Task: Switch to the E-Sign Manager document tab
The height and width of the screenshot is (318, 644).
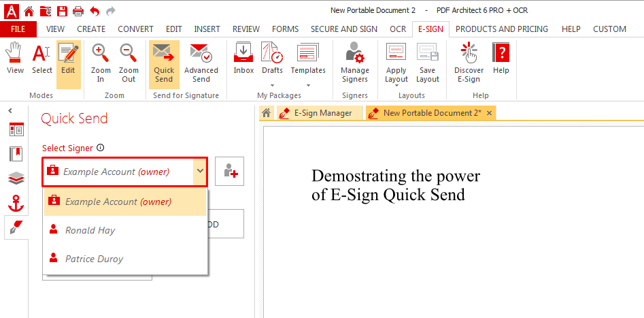Action: click(x=318, y=113)
